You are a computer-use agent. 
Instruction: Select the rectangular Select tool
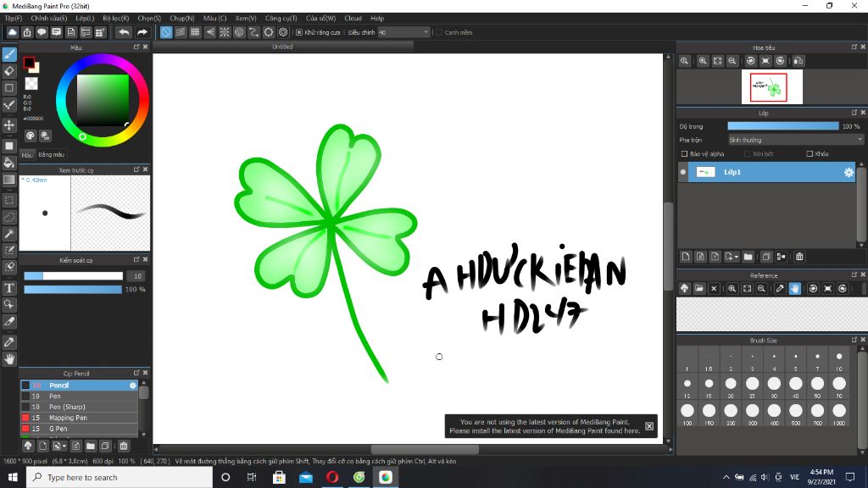(9, 200)
